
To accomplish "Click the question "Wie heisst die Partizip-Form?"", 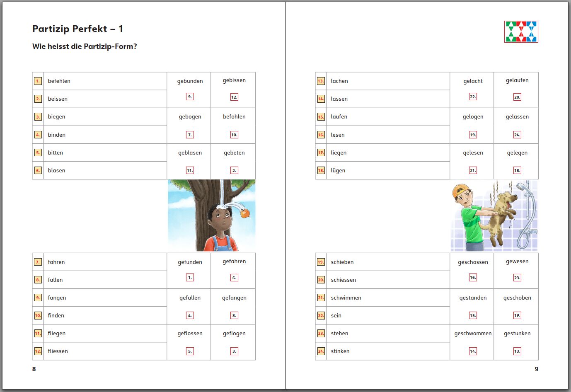I will 85,46.
